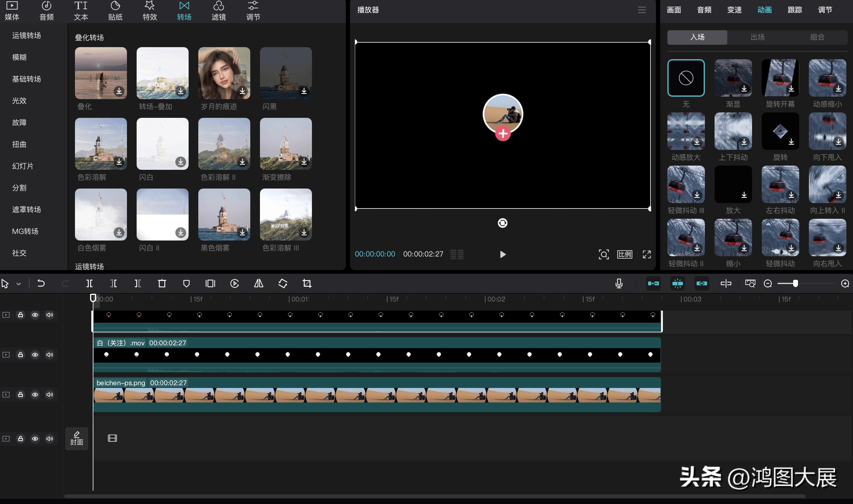Viewport: 853px width, 504px height.
Task: Click the rotate icon in timeline toolbar
Action: tap(283, 283)
